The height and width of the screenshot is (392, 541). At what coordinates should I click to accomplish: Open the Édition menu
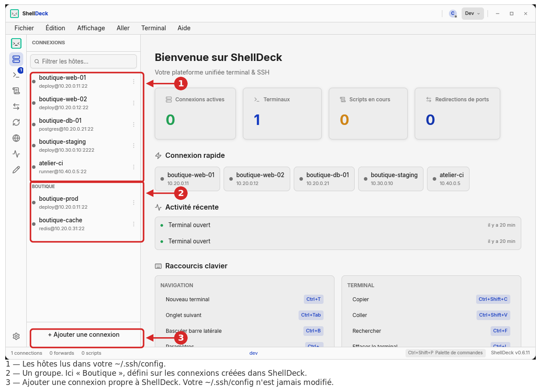pyautogui.click(x=55, y=28)
